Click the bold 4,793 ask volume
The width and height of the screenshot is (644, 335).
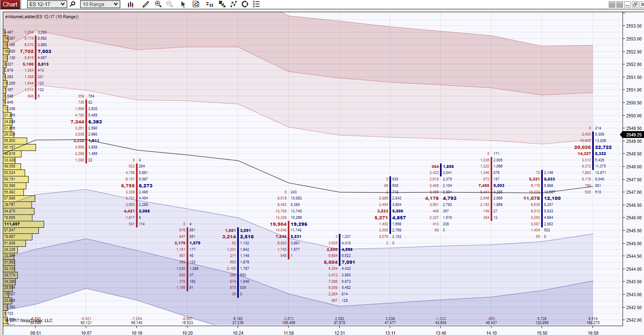(x=450, y=198)
